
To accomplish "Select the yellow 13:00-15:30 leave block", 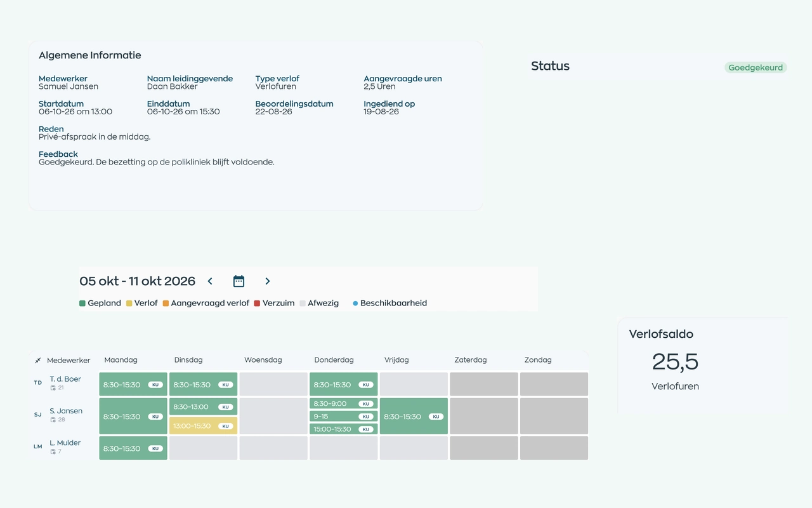I will [x=203, y=425].
